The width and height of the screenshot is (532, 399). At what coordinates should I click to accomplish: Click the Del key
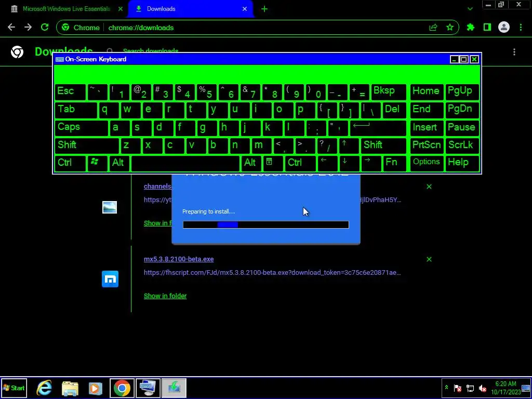click(395, 110)
